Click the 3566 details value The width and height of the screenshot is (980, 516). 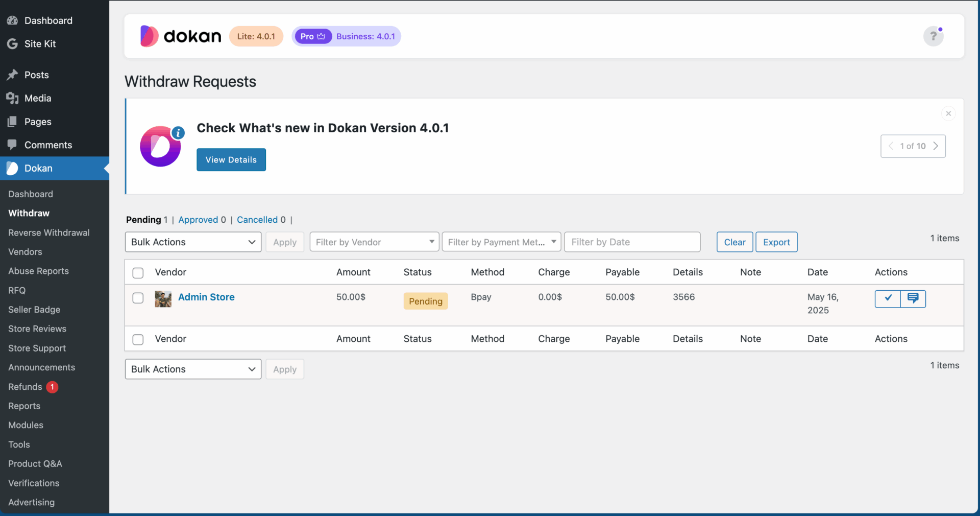pos(684,297)
